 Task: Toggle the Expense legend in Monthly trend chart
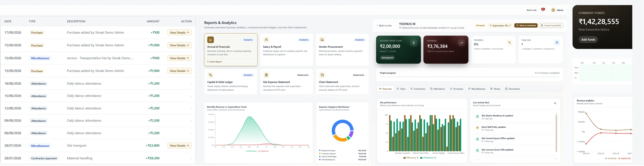(263, 151)
